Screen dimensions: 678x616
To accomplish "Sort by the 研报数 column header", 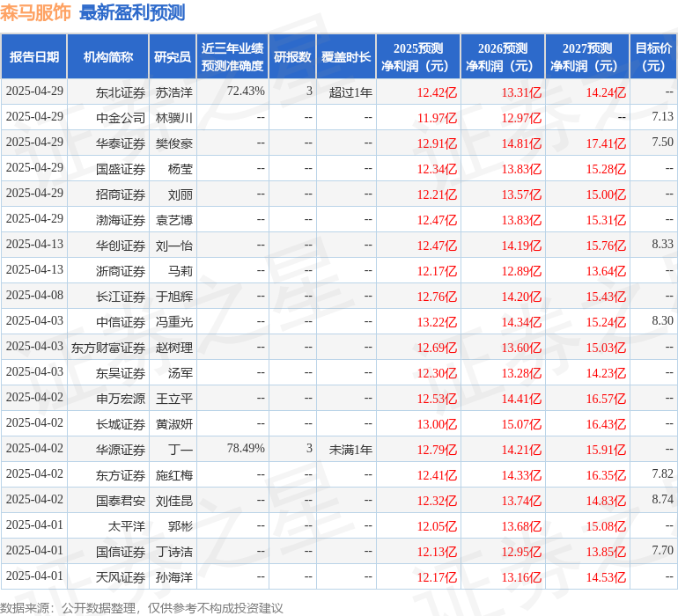I will (291, 56).
